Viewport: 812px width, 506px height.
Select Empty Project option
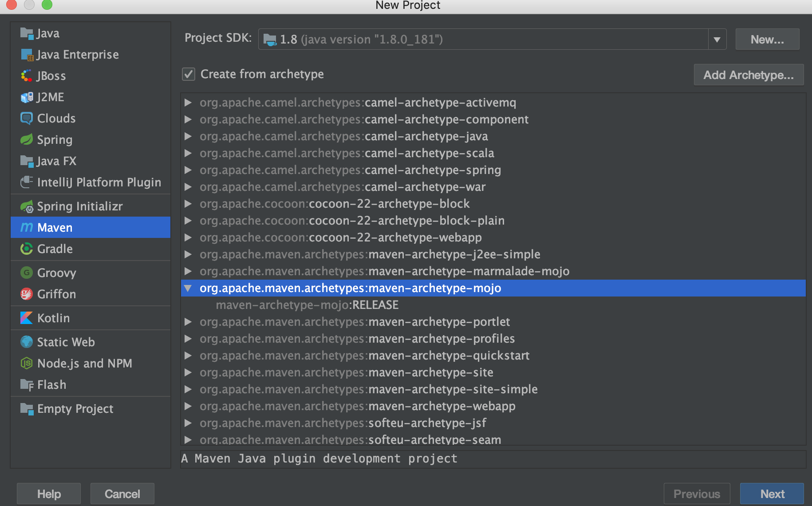[91, 409]
